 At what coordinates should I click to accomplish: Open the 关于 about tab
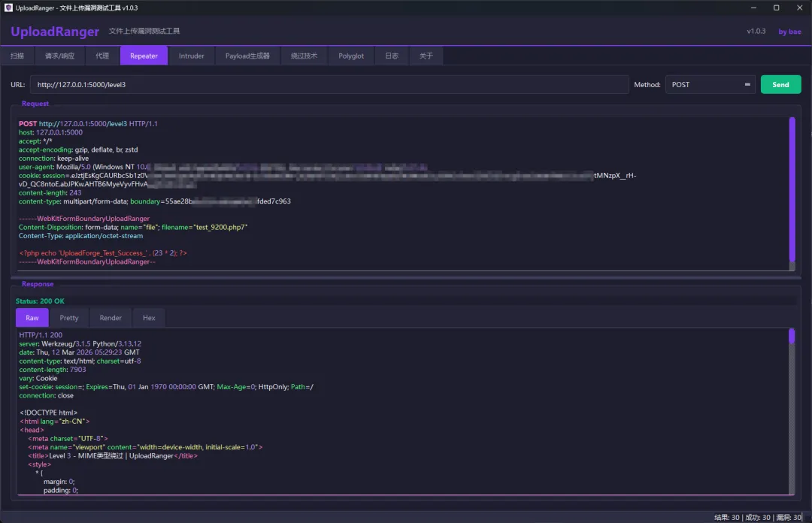point(426,56)
